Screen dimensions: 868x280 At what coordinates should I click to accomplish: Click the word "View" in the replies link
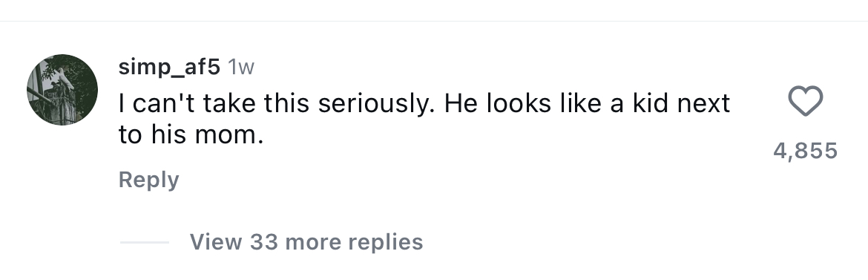point(216,241)
